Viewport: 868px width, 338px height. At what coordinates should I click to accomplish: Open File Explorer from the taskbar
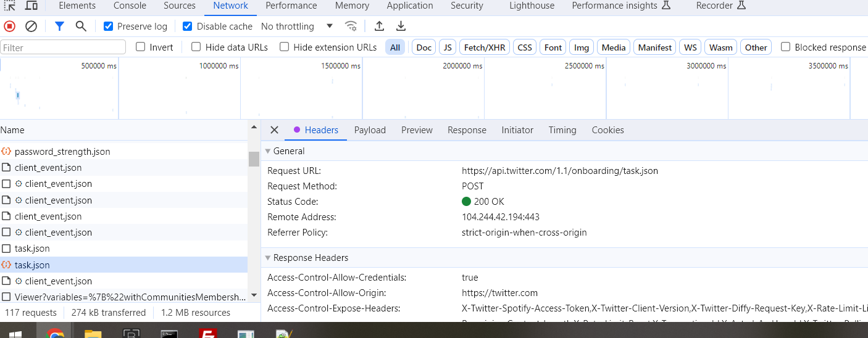point(93,334)
